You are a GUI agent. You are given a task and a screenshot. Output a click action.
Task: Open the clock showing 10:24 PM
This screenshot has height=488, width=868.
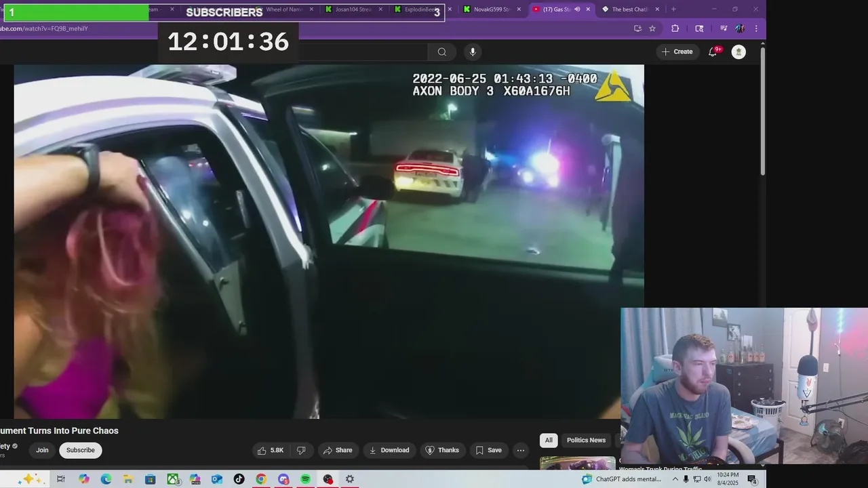728,479
